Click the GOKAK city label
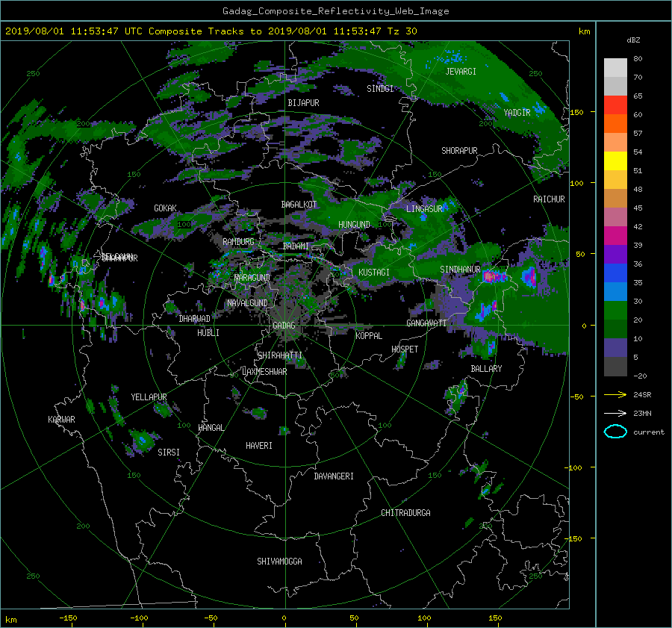This screenshot has height=628, width=672. pos(166,208)
